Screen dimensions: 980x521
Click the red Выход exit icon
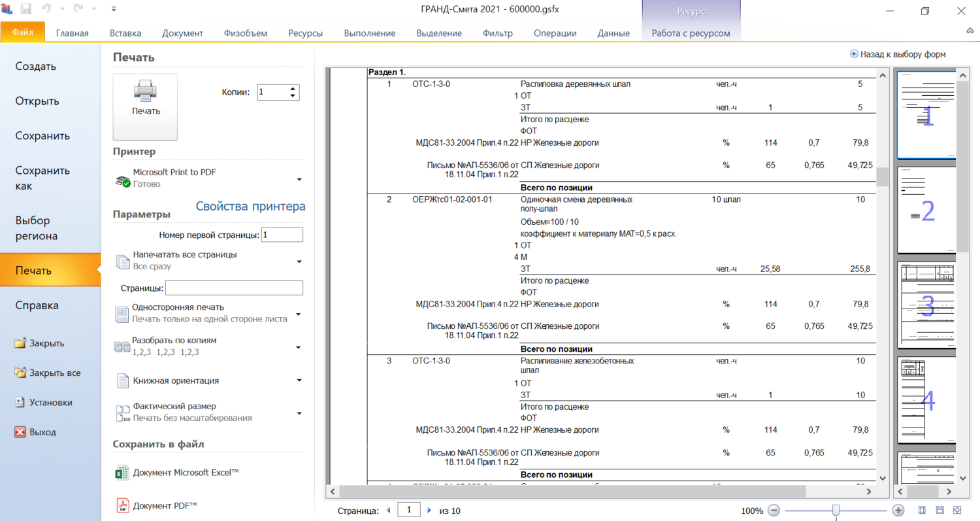[x=20, y=432]
